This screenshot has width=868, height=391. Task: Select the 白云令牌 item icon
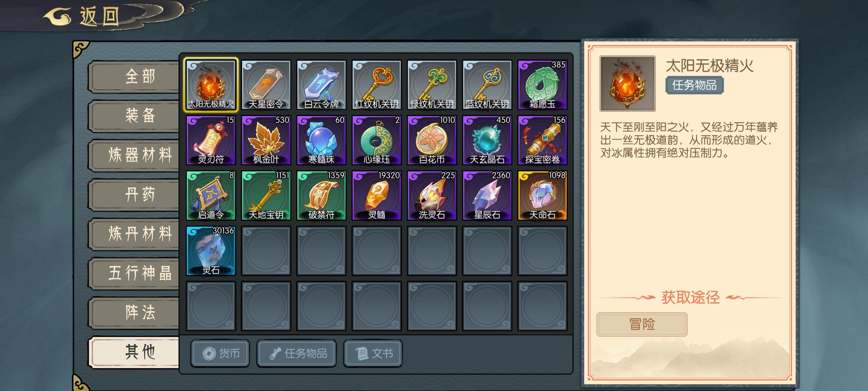[321, 85]
